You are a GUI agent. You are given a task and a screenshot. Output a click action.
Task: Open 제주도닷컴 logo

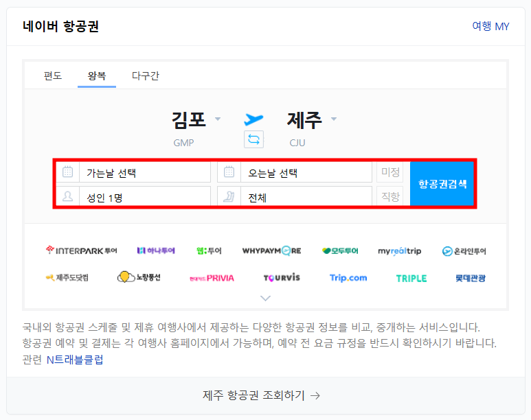pos(67,278)
